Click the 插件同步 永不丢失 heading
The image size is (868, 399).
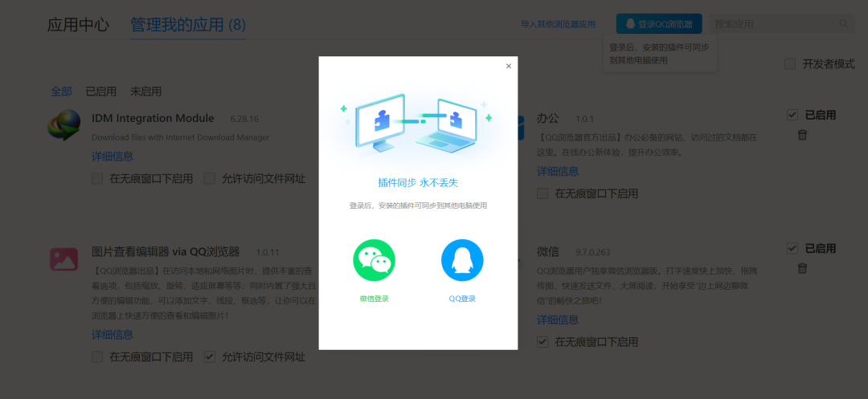[418, 183]
